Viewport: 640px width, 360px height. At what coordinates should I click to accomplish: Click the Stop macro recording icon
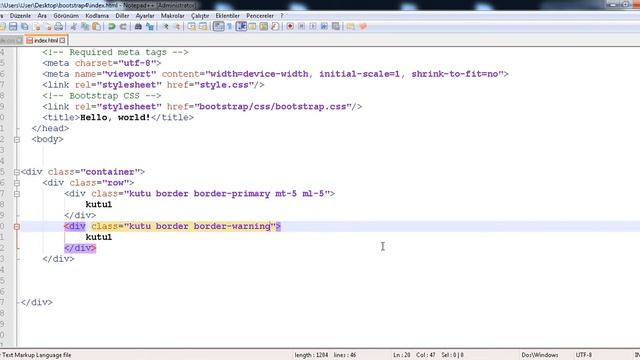302,27
